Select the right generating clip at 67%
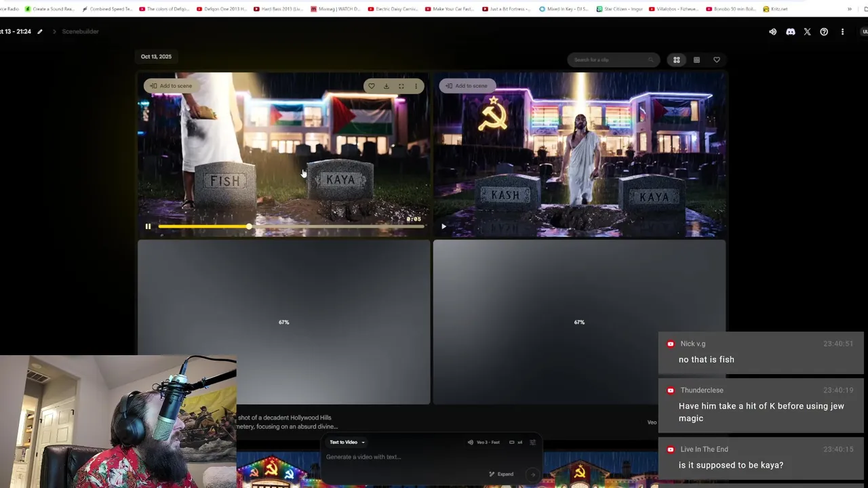 click(579, 322)
